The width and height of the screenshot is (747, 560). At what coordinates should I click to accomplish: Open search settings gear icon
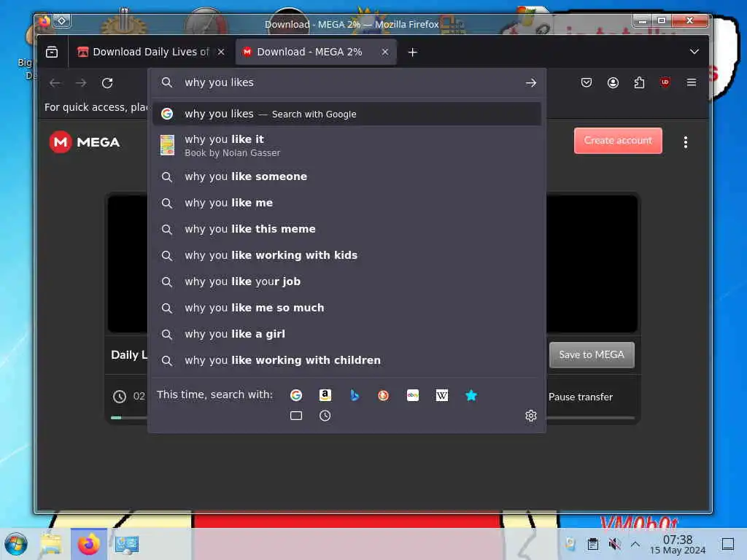pyautogui.click(x=531, y=416)
